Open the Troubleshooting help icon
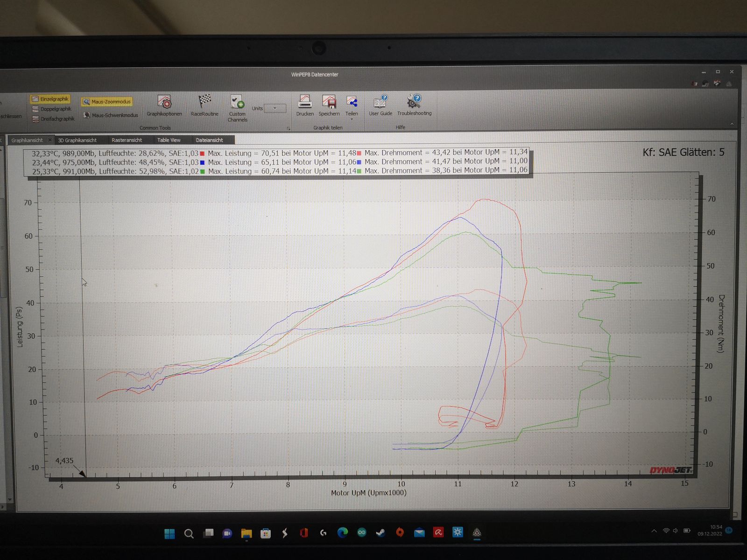 coord(414,101)
